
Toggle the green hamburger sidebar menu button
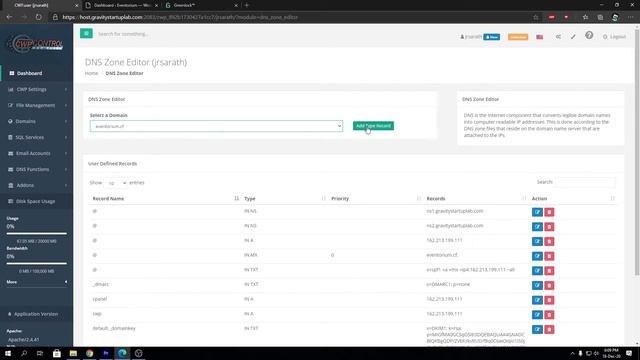point(86,33)
